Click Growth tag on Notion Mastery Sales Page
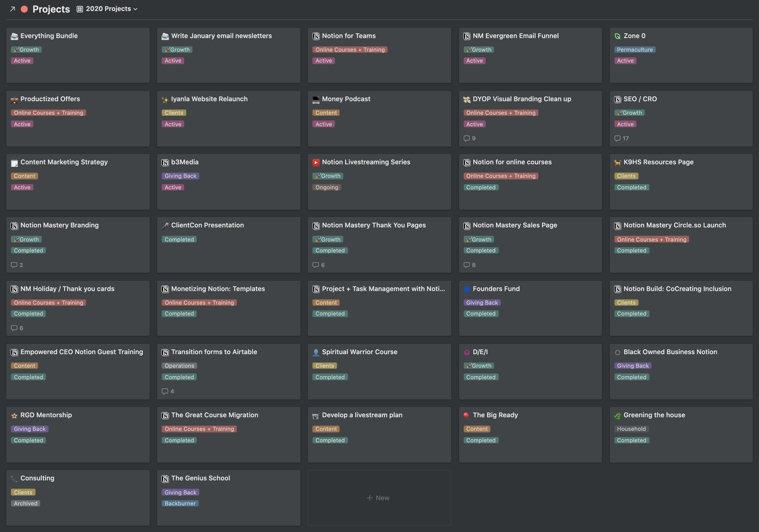This screenshot has width=759, height=532. point(478,239)
